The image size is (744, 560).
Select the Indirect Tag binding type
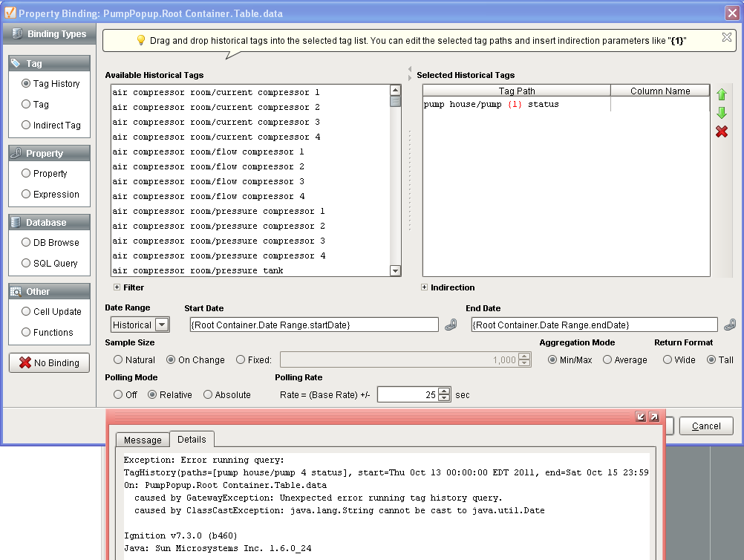point(51,126)
